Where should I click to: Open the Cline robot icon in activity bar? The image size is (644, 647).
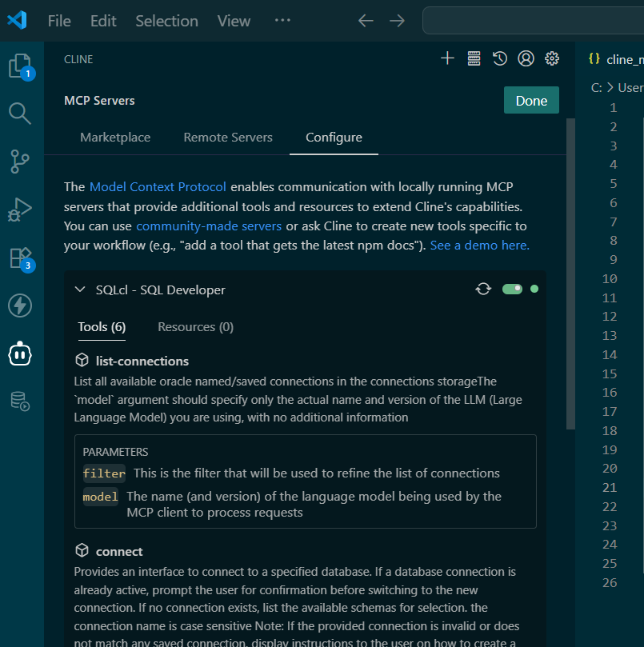point(20,353)
